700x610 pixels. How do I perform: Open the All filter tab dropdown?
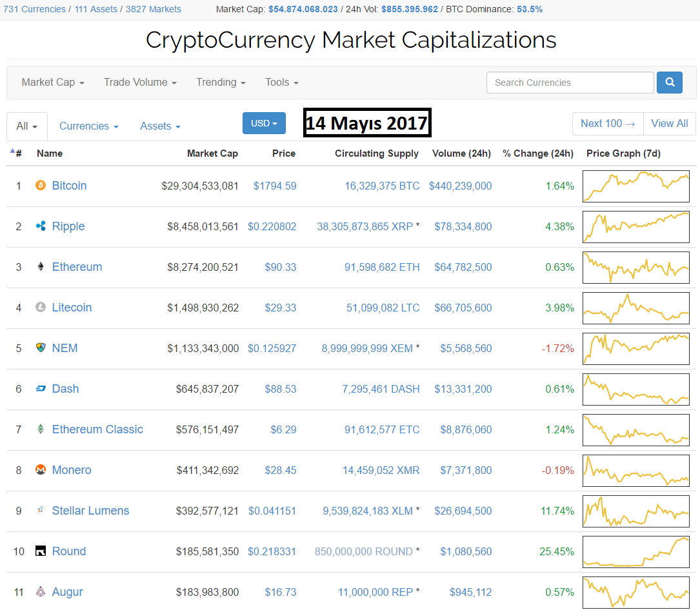click(27, 126)
